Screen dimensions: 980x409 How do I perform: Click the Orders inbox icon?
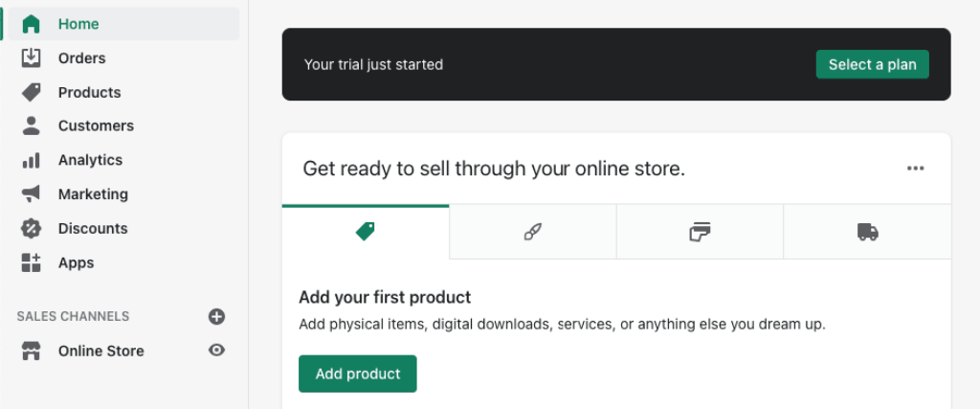click(x=31, y=57)
